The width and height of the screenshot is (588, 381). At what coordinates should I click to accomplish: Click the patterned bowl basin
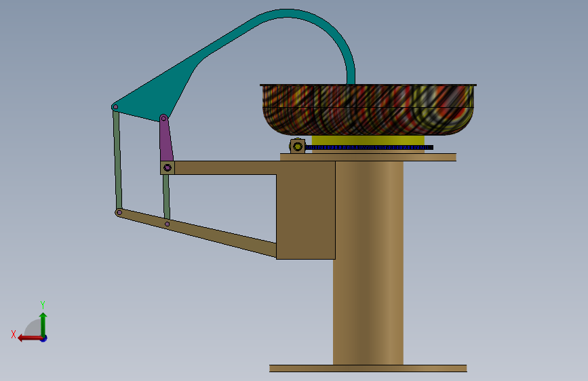click(368, 110)
